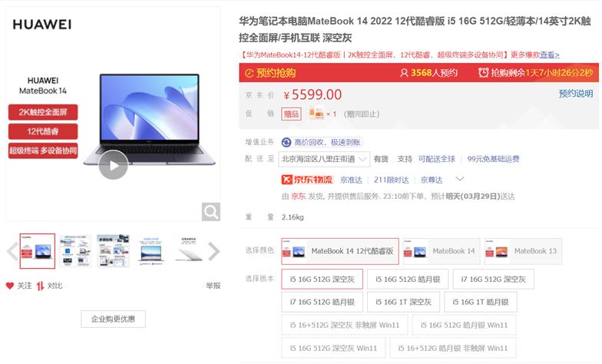This screenshot has height=364, width=602.
Task: Select i7 16G 512G 深空灰 version
Action: (x=493, y=280)
